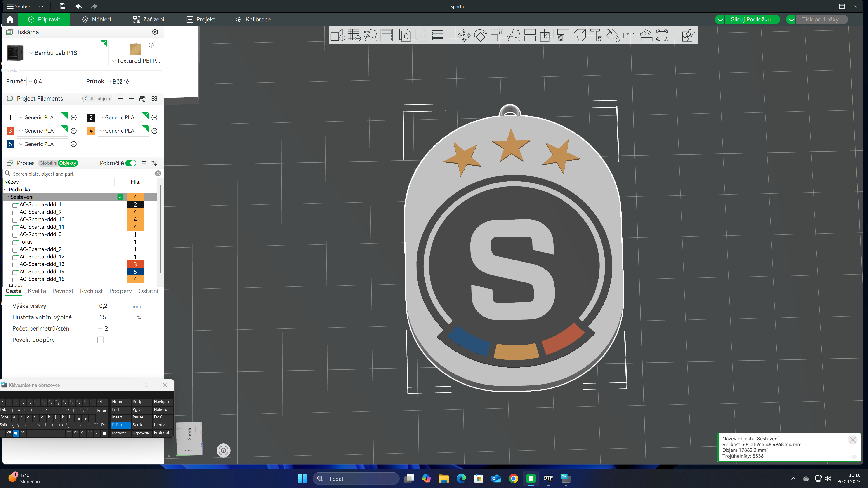Open compare presets icon in Proces
The height and width of the screenshot is (488, 868).
click(x=154, y=163)
